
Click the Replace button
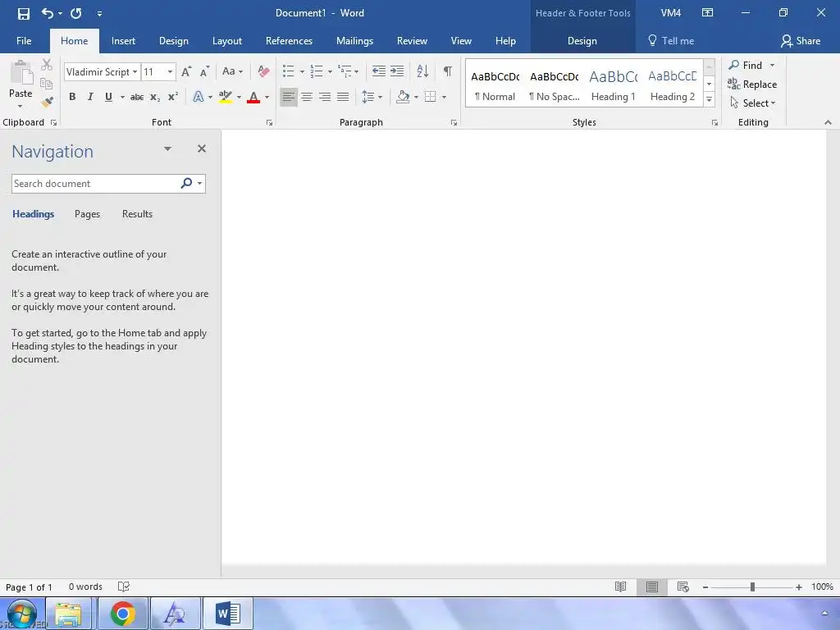(x=752, y=84)
